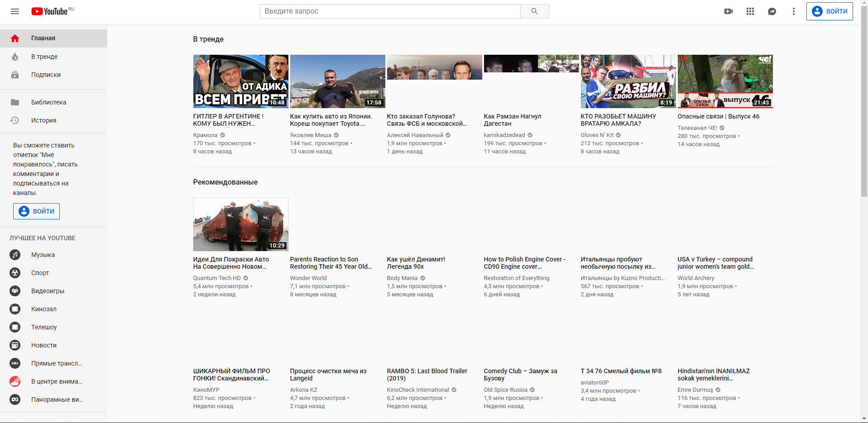The image size is (868, 423).
Task: Open video title RAMBO 5: Last Blood Trailer
Action: pyautogui.click(x=427, y=375)
